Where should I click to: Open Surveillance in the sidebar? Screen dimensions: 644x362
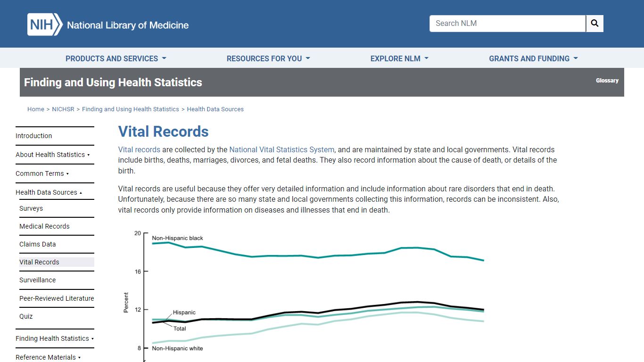tap(38, 280)
